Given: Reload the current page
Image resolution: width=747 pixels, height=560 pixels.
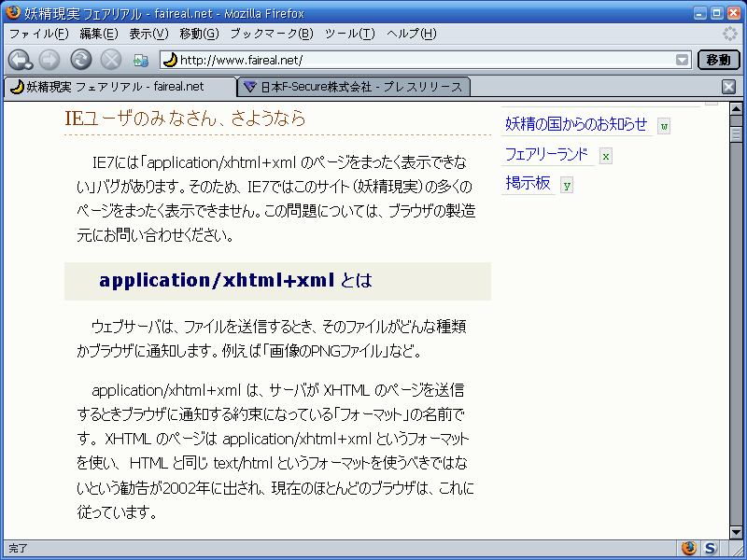Looking at the screenshot, I should [81, 60].
